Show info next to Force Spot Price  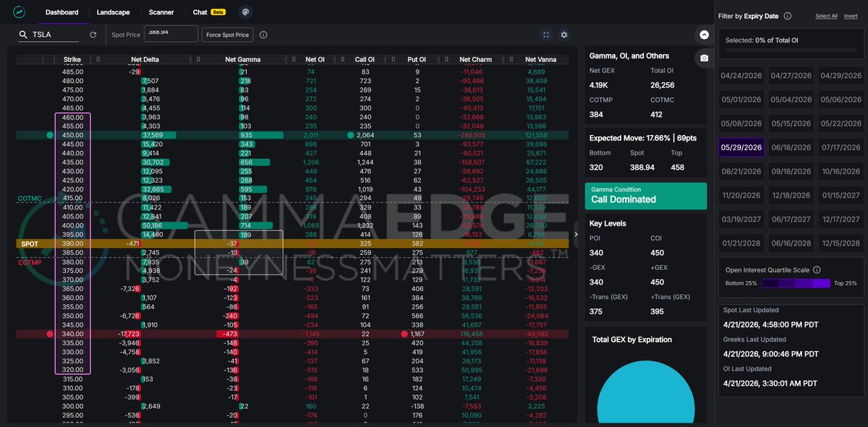[x=263, y=35]
